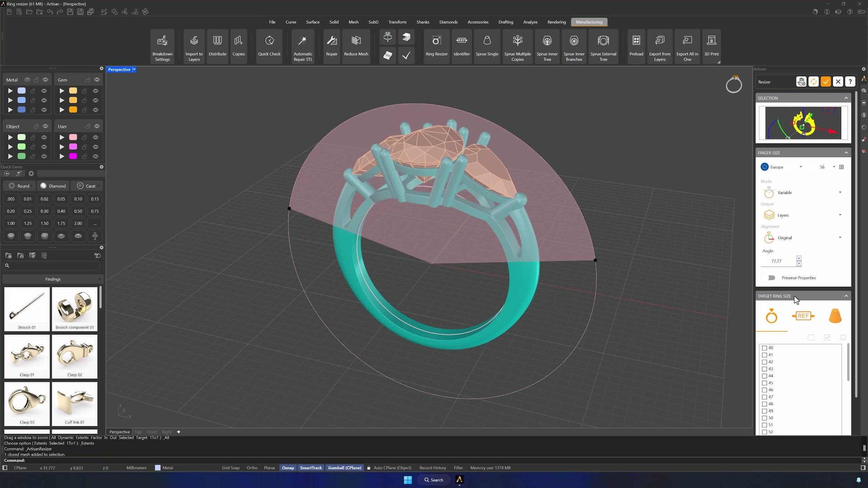Screen dimensions: 868x488
Task: Select the Distribute tool
Action: coord(217,47)
